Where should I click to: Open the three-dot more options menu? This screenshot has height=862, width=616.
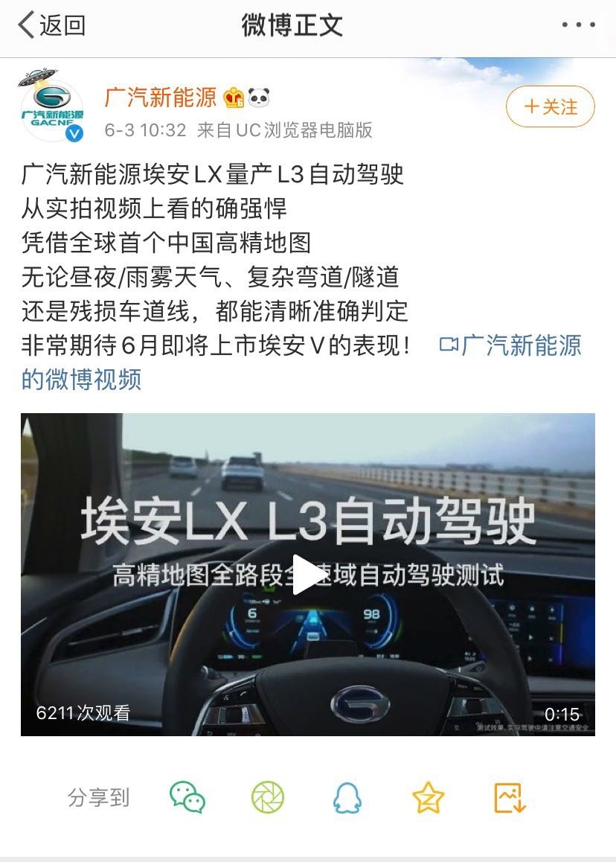579,25
